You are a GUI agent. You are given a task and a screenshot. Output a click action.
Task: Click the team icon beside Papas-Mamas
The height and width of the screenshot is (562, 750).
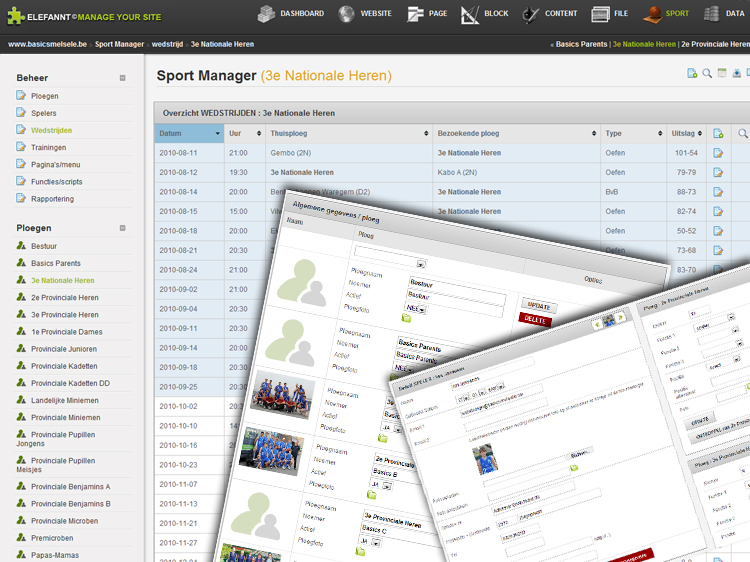(21, 554)
